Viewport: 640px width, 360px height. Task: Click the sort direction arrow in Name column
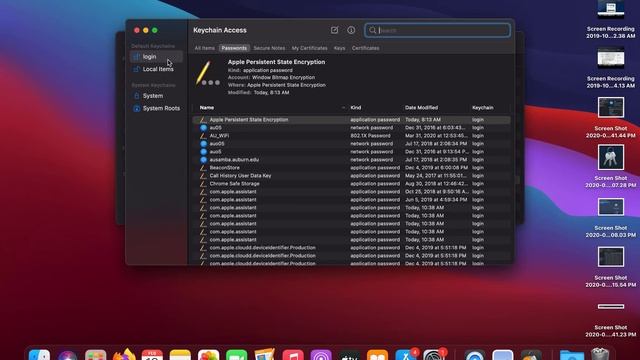click(343, 108)
